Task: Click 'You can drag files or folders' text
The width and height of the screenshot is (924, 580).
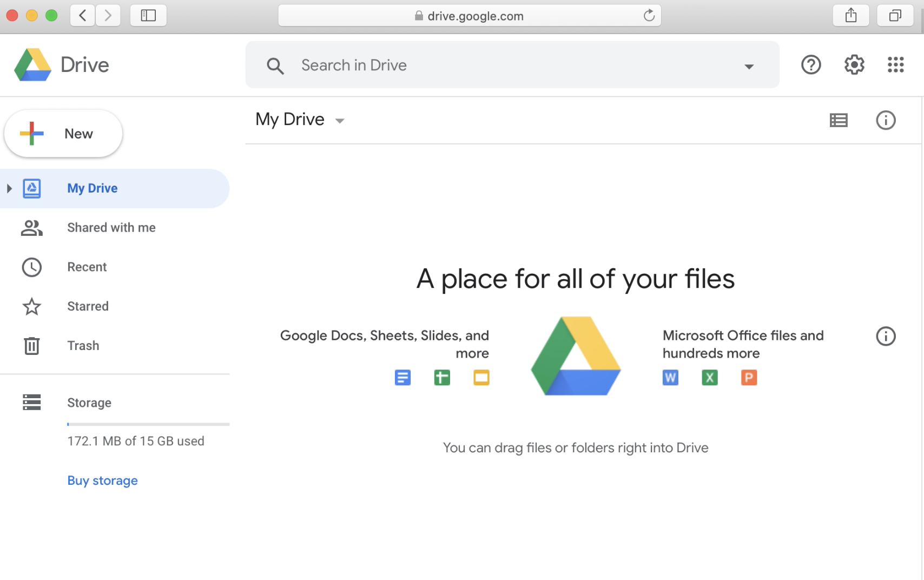Action: coord(576,448)
